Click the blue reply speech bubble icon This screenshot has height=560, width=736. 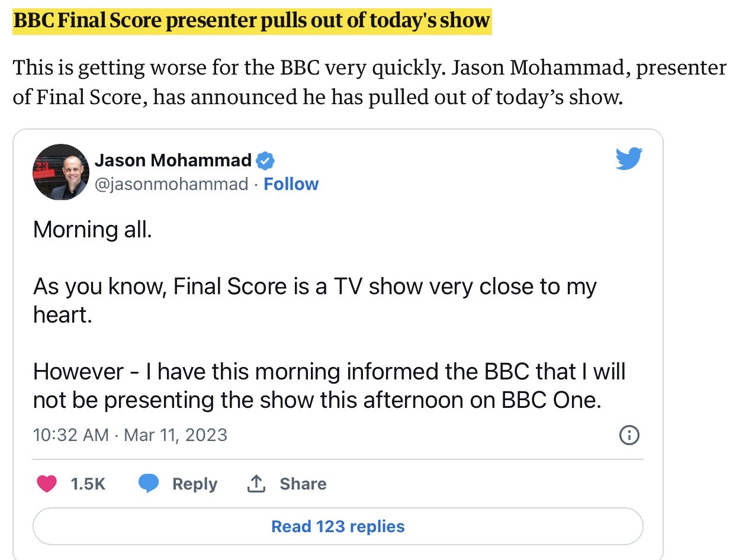click(149, 484)
